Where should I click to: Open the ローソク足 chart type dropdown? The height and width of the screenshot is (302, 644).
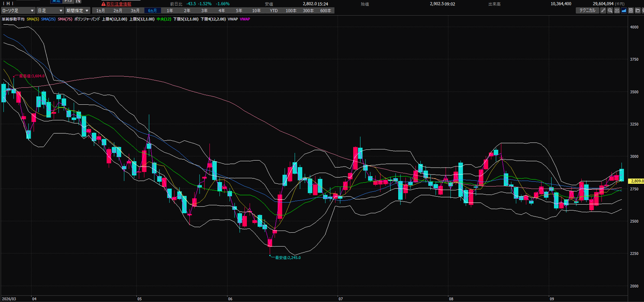[18, 10]
